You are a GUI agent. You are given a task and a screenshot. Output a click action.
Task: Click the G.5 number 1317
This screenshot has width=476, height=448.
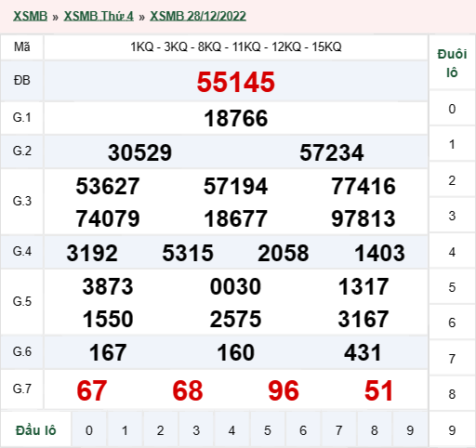(364, 286)
